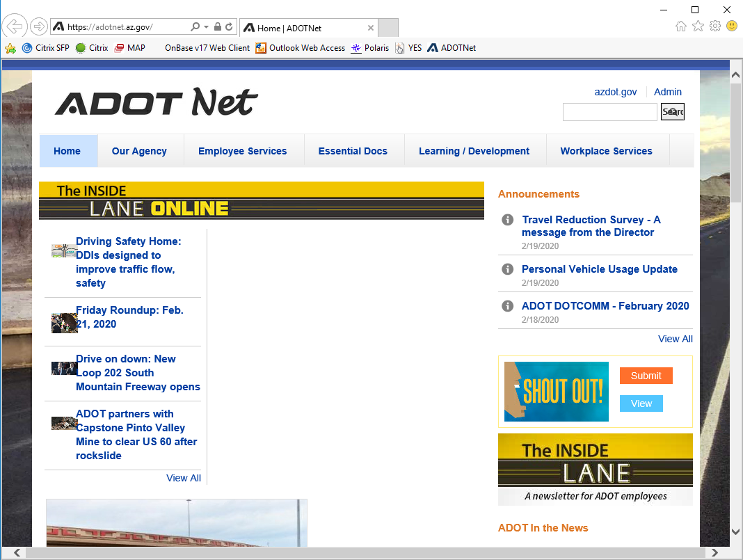743x560 pixels.
Task: Open the ADOTNet bookmark in favorites bar
Action: coord(452,48)
